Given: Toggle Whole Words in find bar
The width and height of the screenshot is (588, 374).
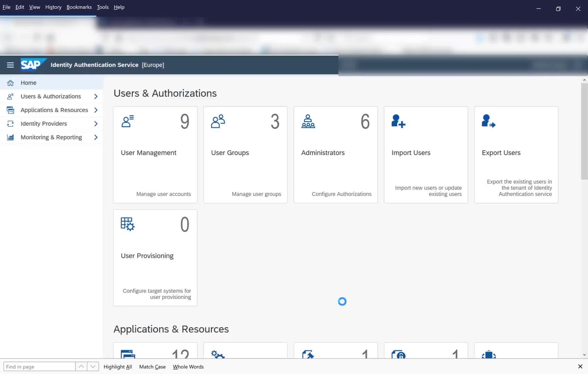Looking at the screenshot, I should (188, 367).
